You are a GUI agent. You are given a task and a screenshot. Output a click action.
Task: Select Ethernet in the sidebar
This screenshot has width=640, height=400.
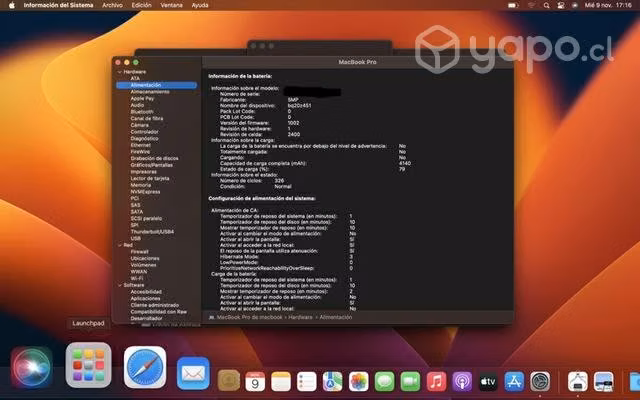pos(141,145)
